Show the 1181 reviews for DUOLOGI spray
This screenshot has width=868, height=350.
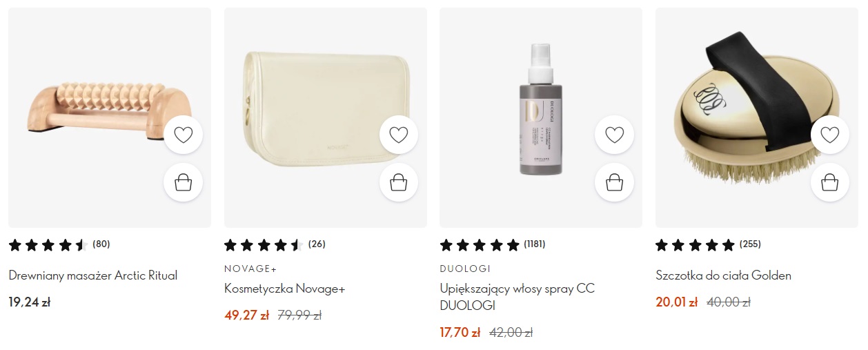(493, 244)
